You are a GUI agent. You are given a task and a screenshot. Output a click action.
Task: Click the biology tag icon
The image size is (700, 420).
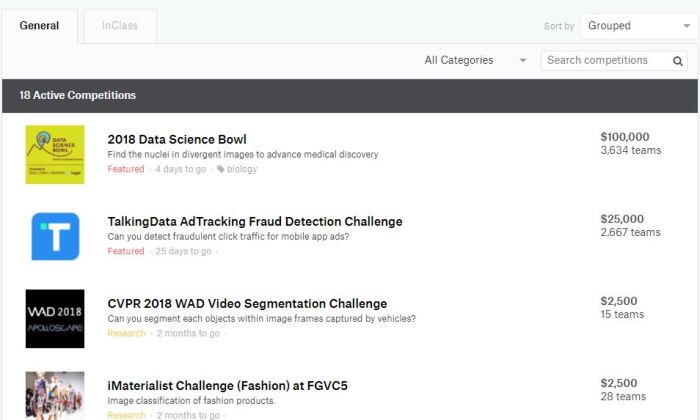click(x=221, y=169)
